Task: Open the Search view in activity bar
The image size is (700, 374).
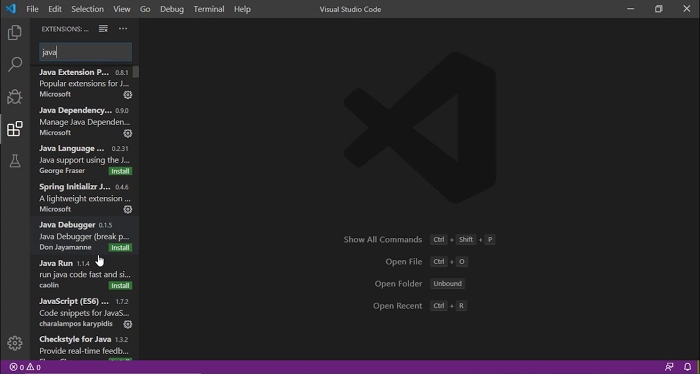Action: click(15, 64)
